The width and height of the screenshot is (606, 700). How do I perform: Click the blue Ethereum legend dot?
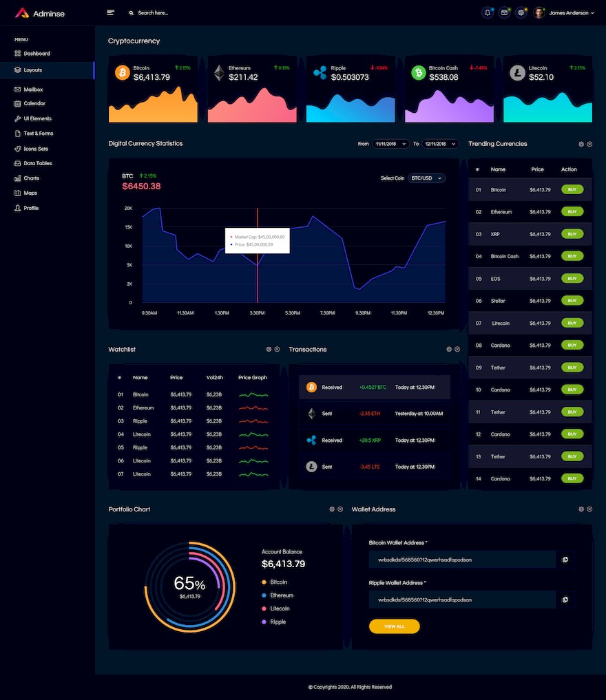click(x=264, y=595)
